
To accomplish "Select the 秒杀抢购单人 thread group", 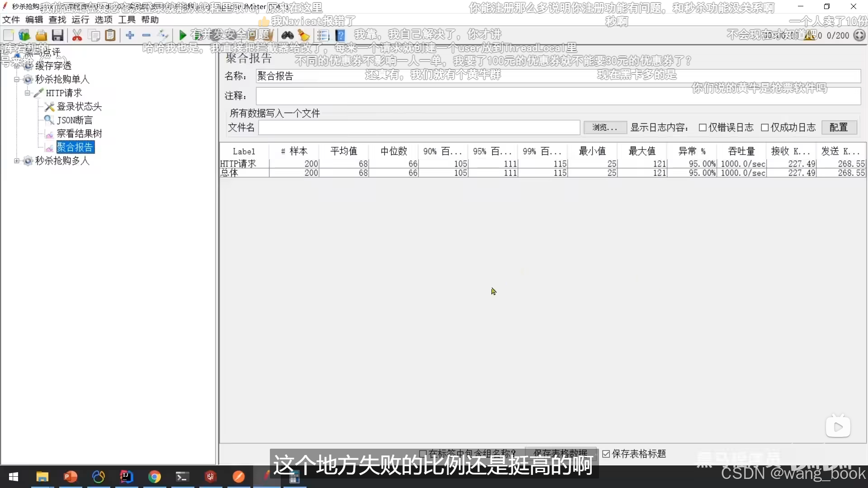I will [x=62, y=80].
